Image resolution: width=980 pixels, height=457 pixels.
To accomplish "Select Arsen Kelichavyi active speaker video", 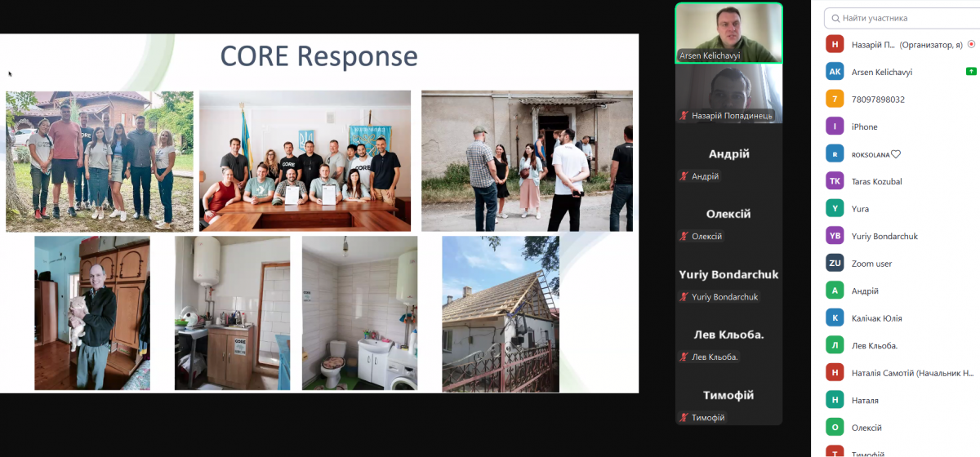I will coord(728,31).
